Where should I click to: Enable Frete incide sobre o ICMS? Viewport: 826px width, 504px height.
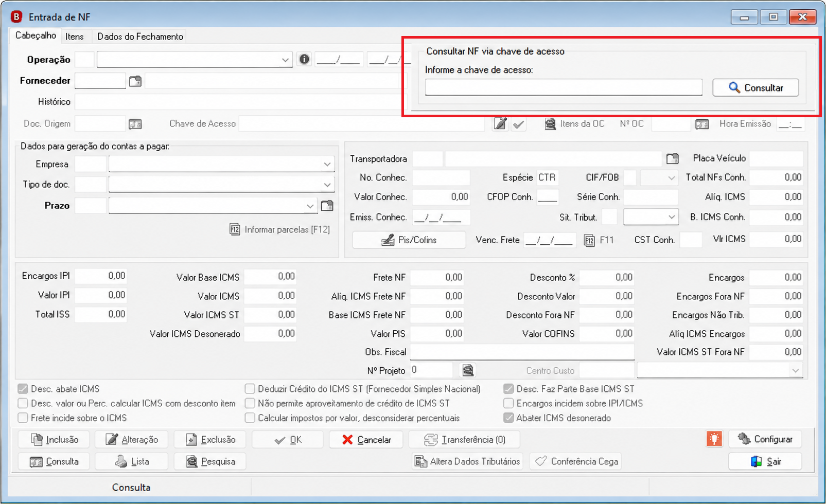23,418
